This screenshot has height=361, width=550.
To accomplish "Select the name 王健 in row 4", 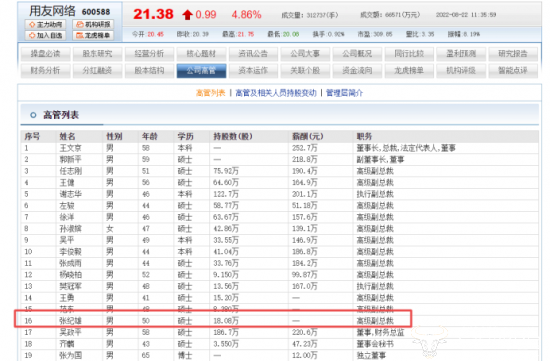I will pyautogui.click(x=67, y=182).
